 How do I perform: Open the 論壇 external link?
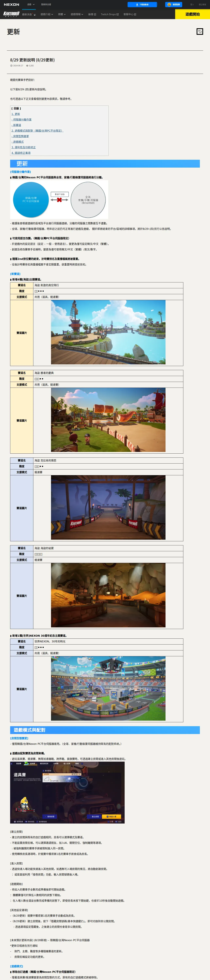92,15
